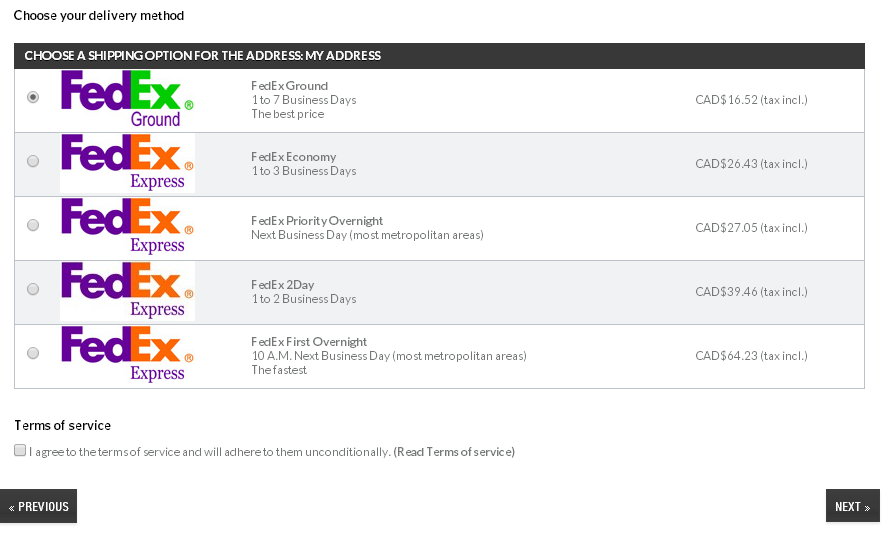This screenshot has height=537, width=889.
Task: Click the FedEx Express logo for Economy
Action: [x=127, y=163]
